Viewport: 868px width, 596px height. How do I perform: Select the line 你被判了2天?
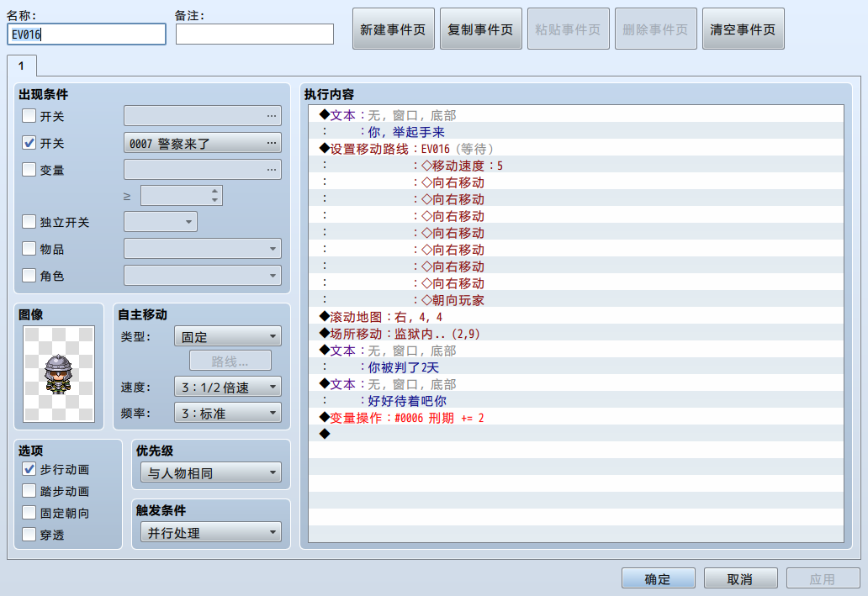coord(575,367)
